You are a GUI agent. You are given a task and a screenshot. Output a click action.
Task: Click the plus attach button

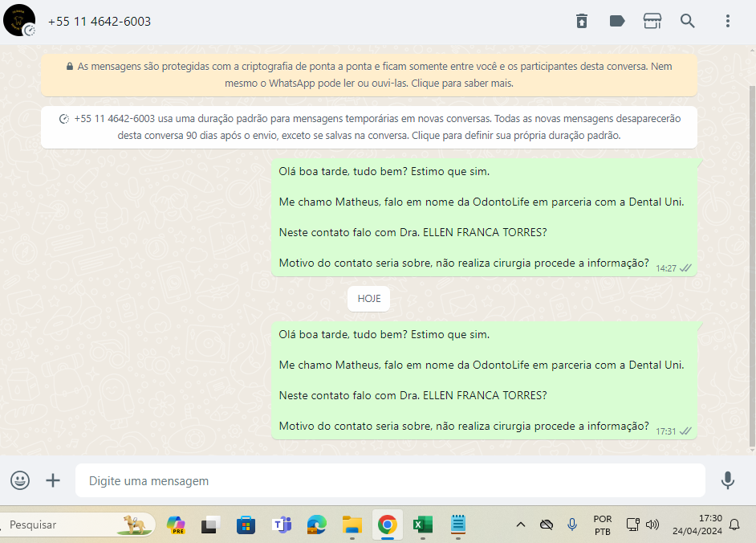(53, 480)
